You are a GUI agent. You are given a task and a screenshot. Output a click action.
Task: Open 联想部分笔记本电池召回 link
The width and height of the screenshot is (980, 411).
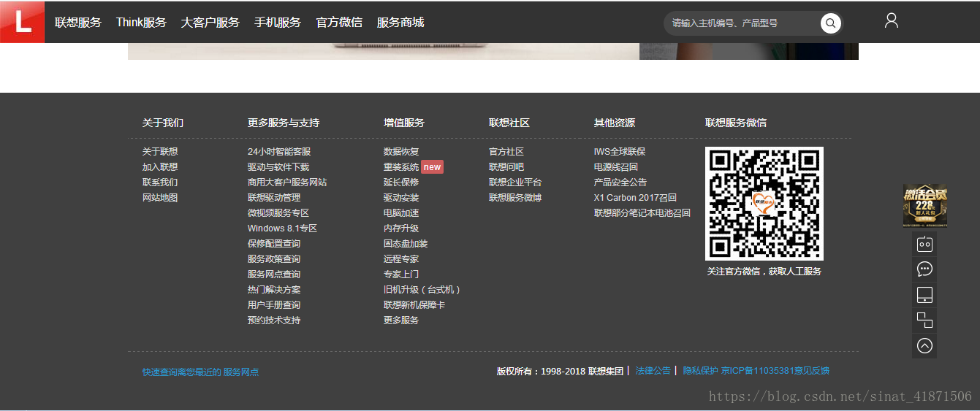click(x=642, y=213)
